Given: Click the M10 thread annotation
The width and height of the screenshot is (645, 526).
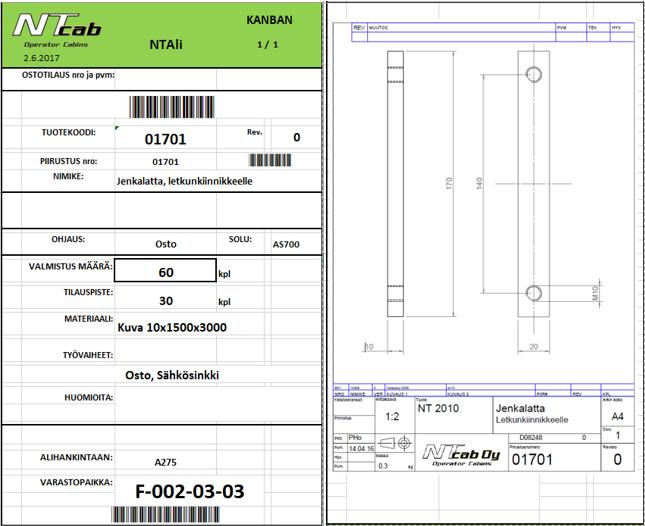Looking at the screenshot, I should 595,293.
